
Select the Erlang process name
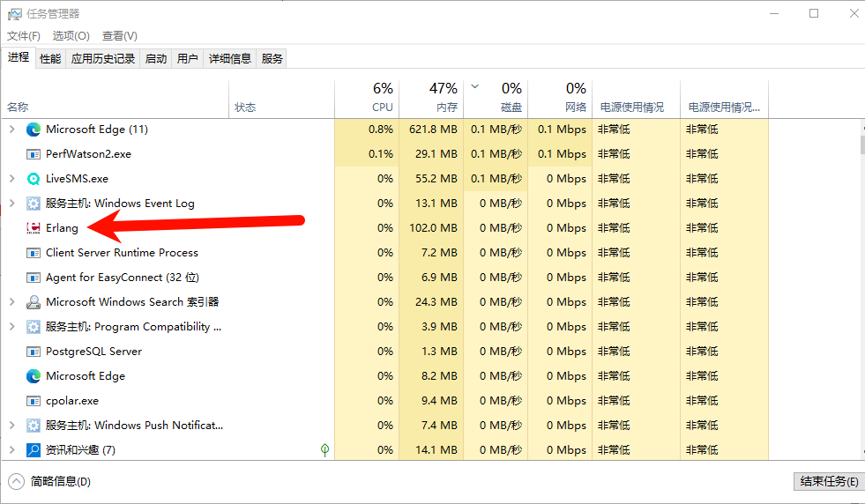[x=62, y=228]
